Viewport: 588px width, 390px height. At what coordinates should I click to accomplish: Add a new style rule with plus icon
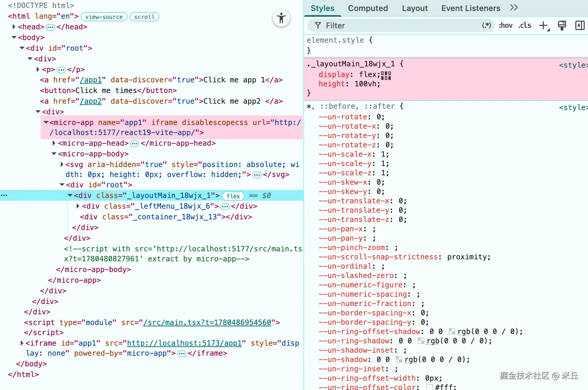[x=544, y=26]
